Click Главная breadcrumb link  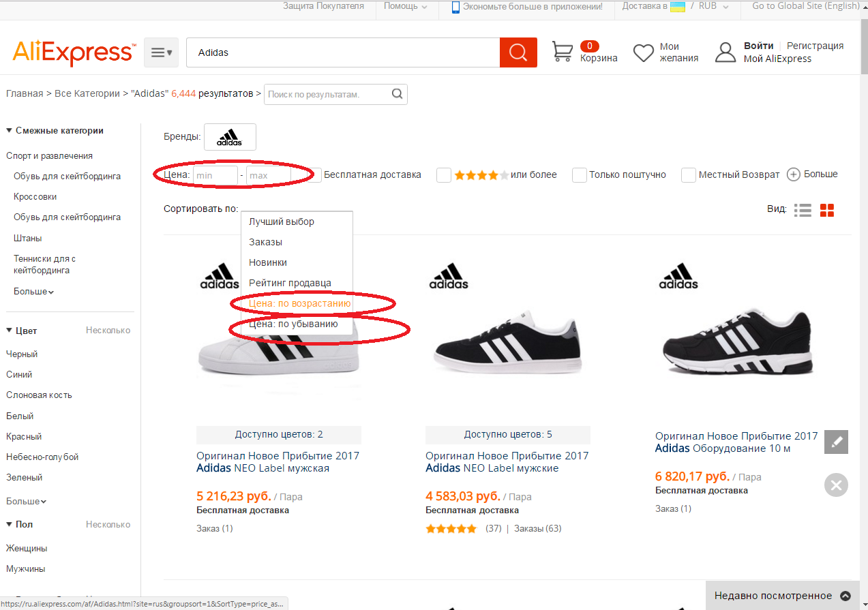click(x=25, y=93)
